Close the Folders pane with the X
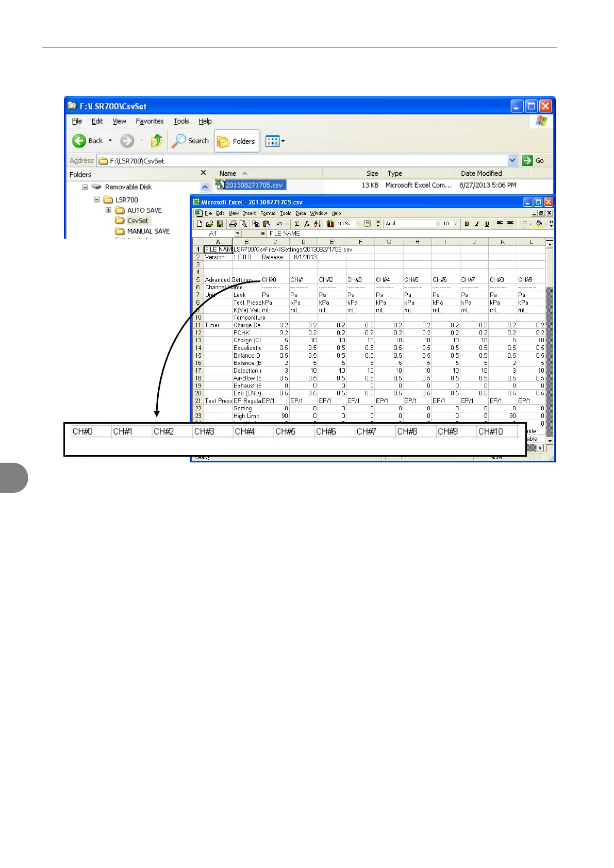The height and width of the screenshot is (868, 614). (x=203, y=173)
